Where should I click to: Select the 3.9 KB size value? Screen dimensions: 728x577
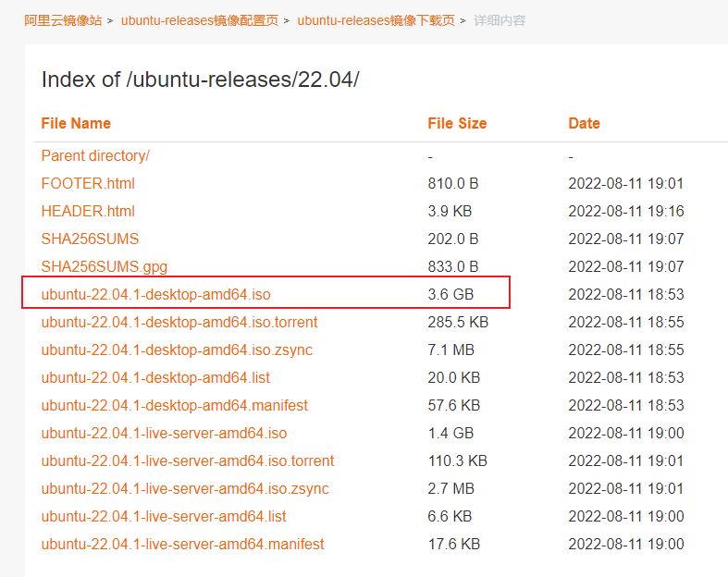coord(450,211)
